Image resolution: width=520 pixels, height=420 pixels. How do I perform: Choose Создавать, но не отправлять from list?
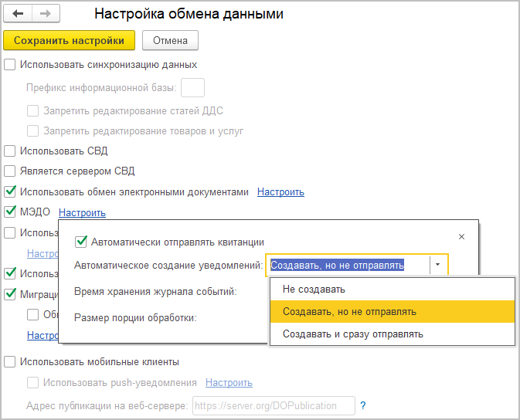pos(393,312)
